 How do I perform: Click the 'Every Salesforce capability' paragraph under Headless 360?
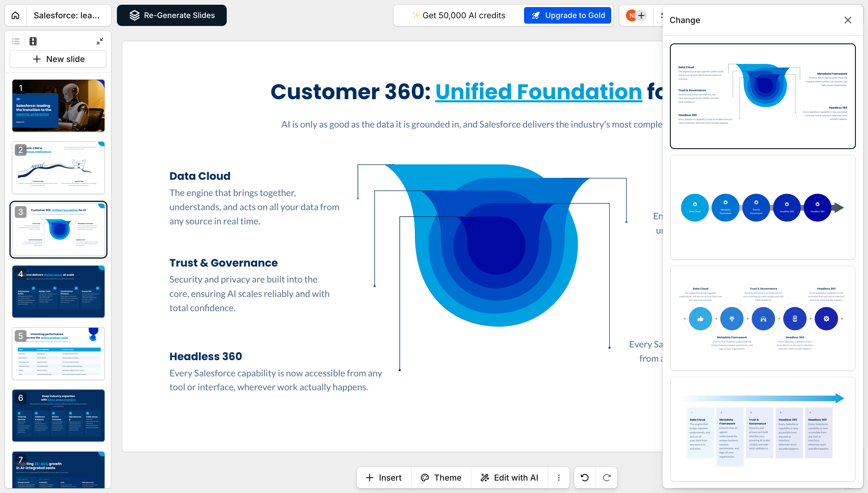pyautogui.click(x=275, y=380)
